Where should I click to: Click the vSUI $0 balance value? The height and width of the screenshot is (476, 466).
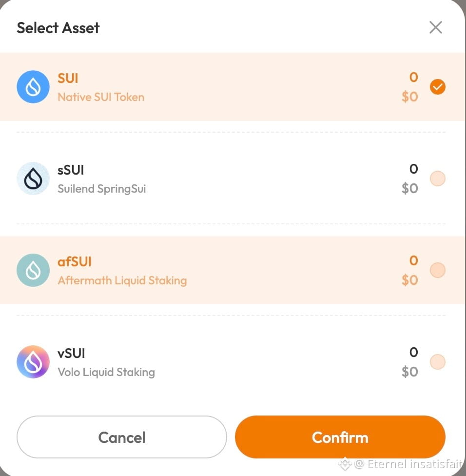click(x=410, y=372)
